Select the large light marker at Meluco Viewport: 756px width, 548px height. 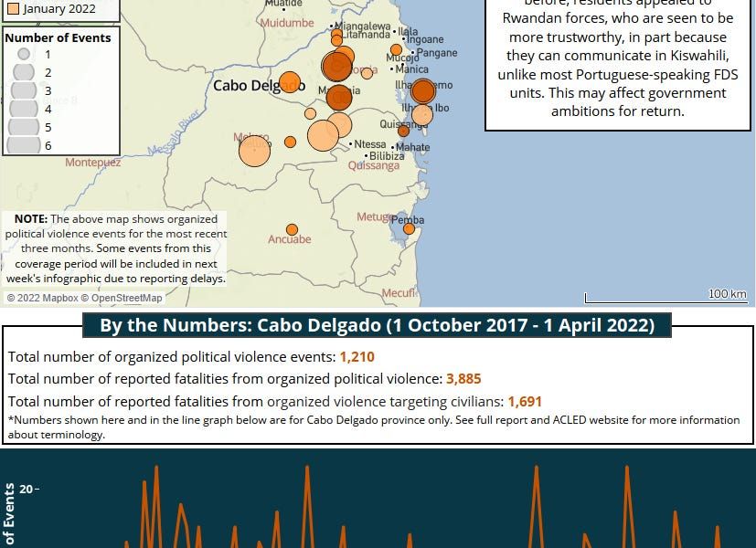tap(254, 152)
